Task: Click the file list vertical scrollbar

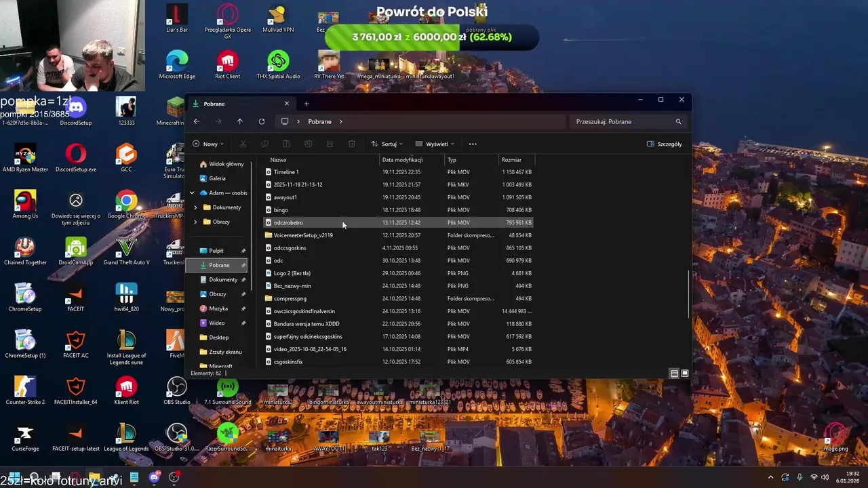Action: coord(689,294)
